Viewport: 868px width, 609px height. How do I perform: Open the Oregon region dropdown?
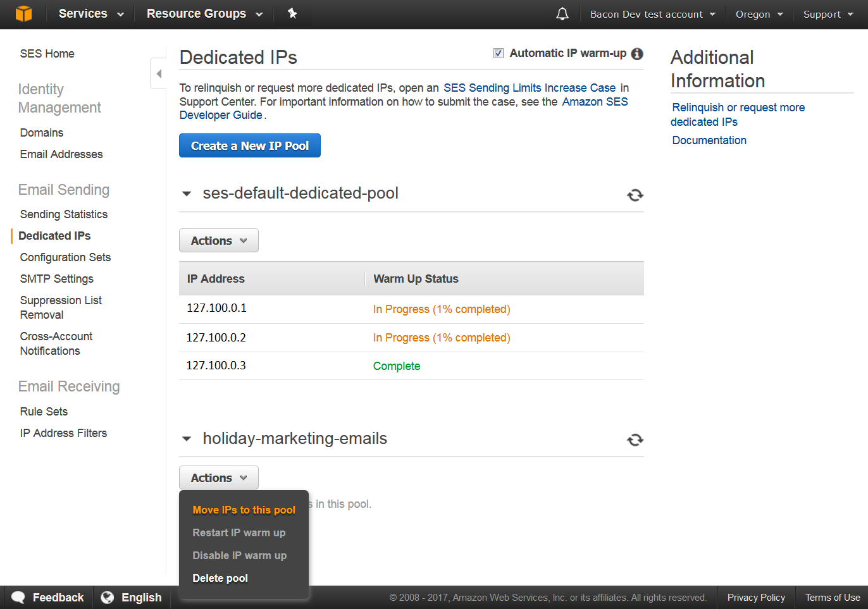759,14
